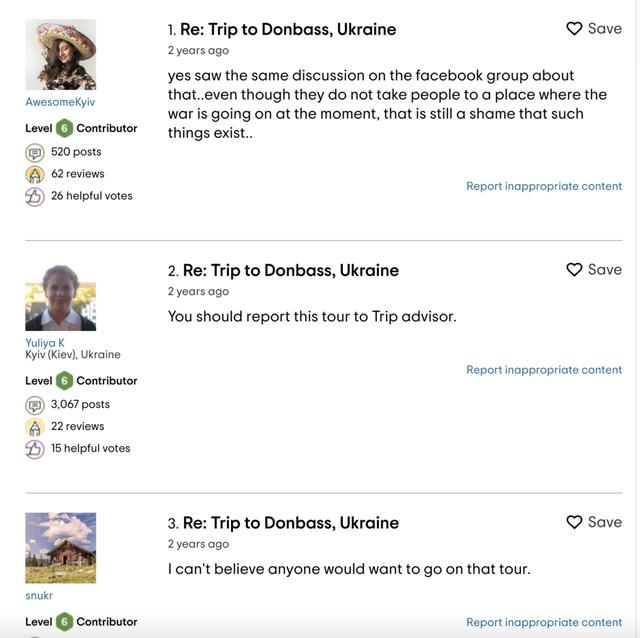Click AwesomeKyiv's reviews badge icon

coord(35,174)
